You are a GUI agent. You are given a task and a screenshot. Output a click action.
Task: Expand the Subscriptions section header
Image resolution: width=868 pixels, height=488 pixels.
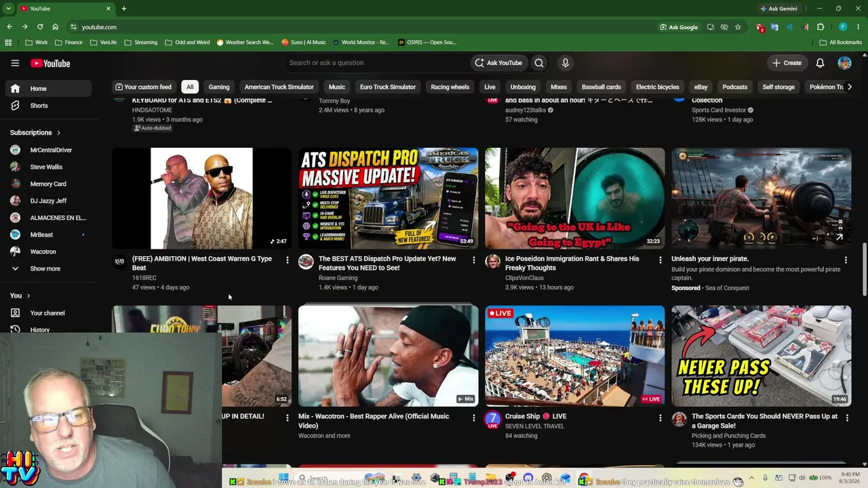click(35, 133)
